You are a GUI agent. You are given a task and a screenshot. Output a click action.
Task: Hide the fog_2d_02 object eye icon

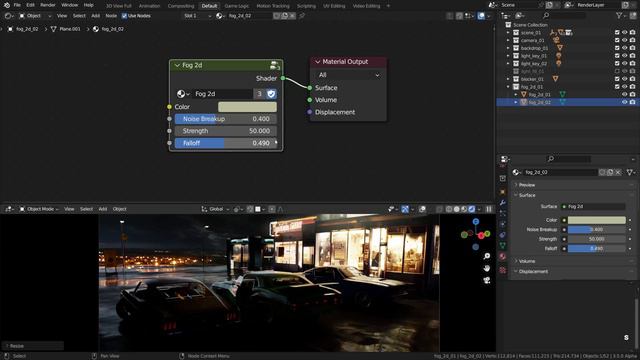pyautogui.click(x=624, y=102)
